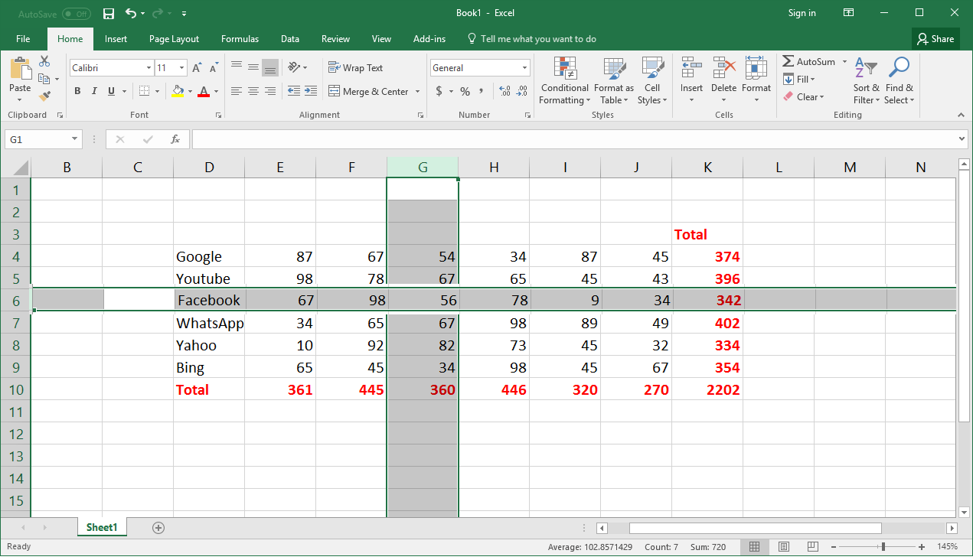Screen dimensions: 973x560
Task: Add a new sheet with the plus button
Action: pos(158,527)
